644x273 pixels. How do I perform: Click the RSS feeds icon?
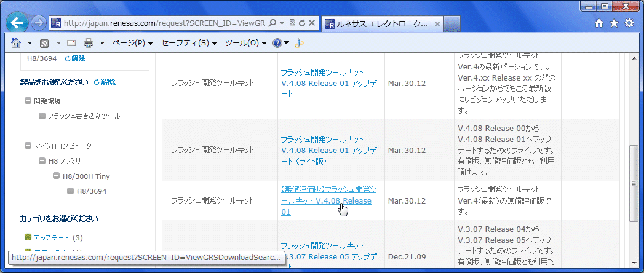click(44, 43)
